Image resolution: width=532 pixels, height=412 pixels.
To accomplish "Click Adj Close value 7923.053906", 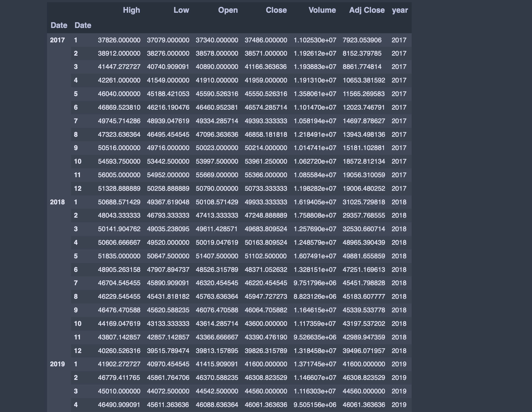I will click(362, 40).
